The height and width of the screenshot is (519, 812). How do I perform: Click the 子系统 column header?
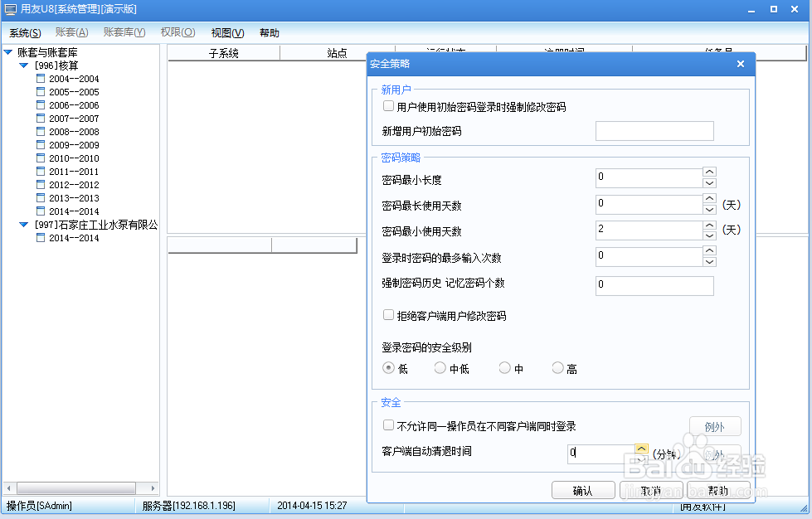[224, 53]
